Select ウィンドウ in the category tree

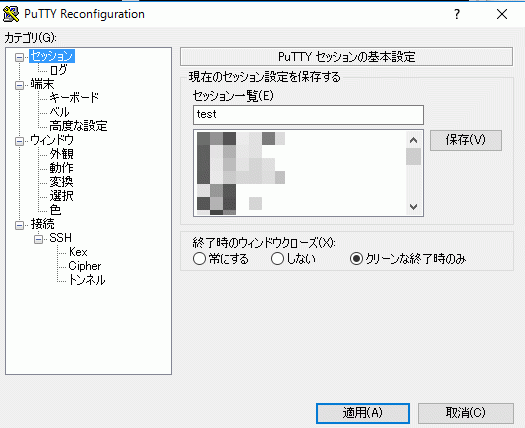[x=52, y=140]
